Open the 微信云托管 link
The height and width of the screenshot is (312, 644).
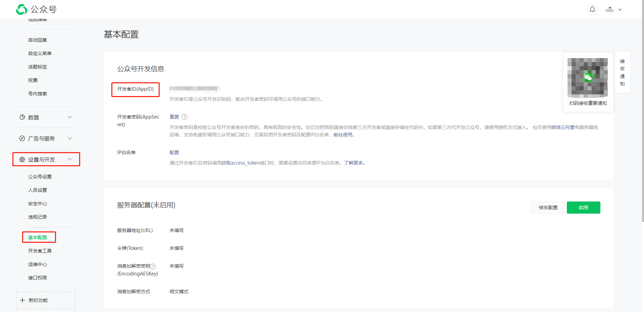click(x=563, y=127)
